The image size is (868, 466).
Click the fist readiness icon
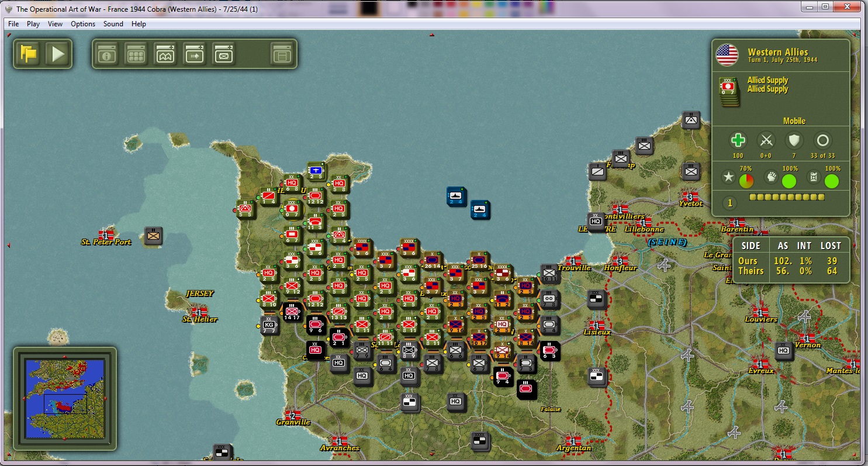pos(772,177)
